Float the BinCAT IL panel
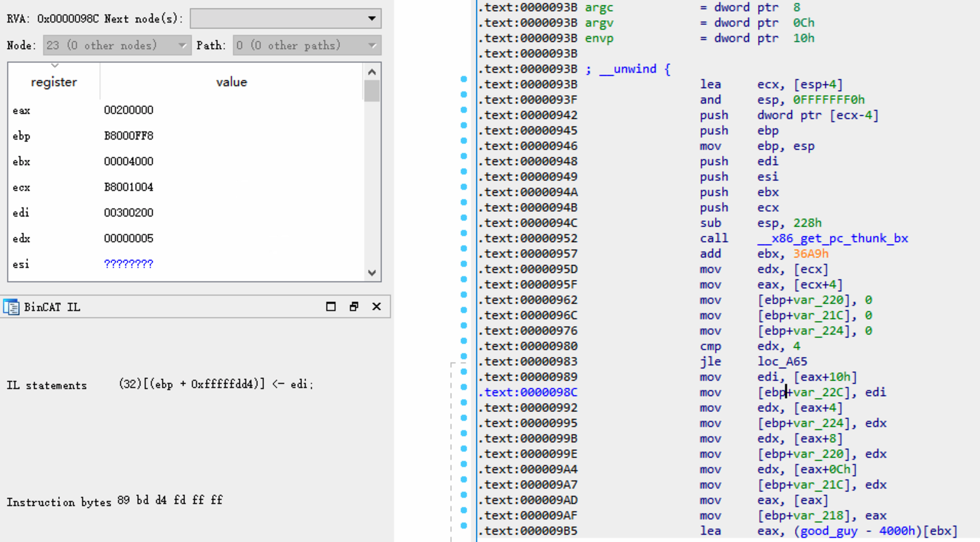The height and width of the screenshot is (542, 980). (354, 306)
